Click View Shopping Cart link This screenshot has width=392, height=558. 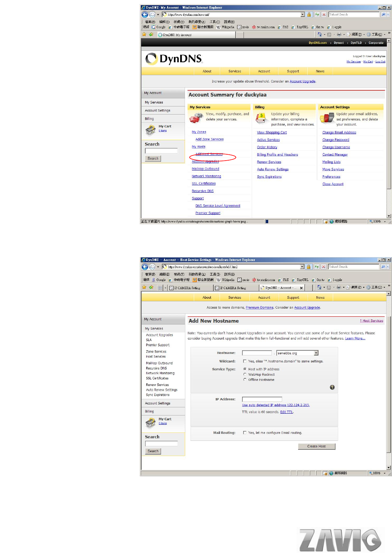click(x=272, y=133)
